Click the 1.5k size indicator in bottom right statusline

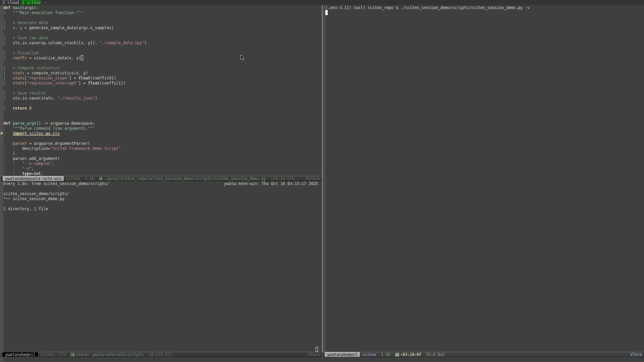point(386,355)
